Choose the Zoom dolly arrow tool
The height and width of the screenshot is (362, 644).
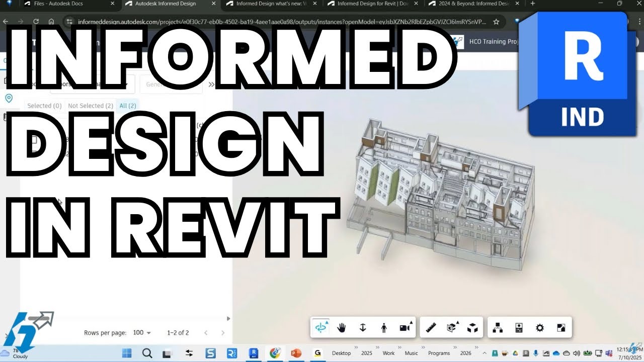pos(363,328)
